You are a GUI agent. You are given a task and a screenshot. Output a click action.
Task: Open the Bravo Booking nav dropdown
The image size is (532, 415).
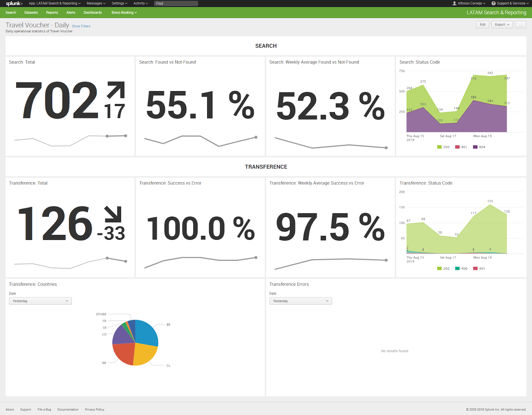(124, 13)
